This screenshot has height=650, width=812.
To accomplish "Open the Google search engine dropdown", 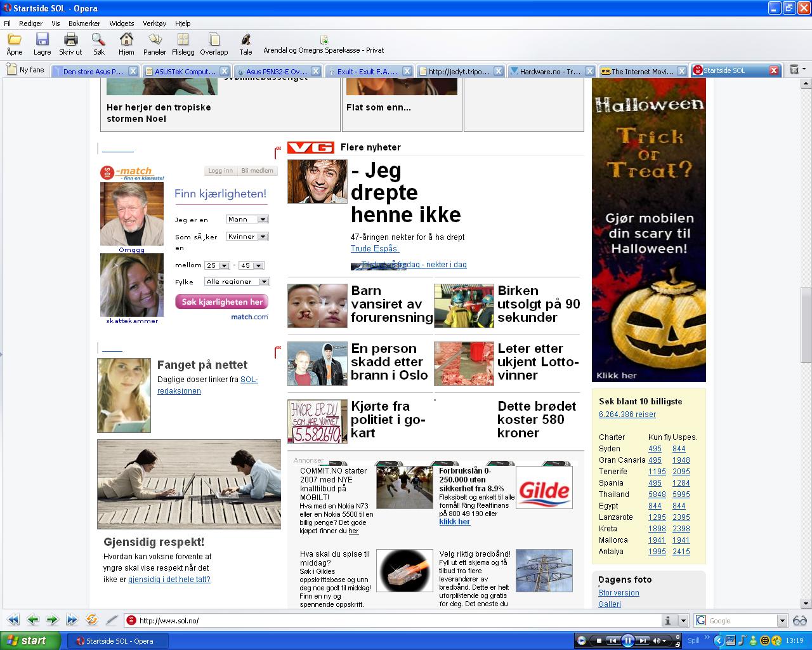I will [x=782, y=621].
